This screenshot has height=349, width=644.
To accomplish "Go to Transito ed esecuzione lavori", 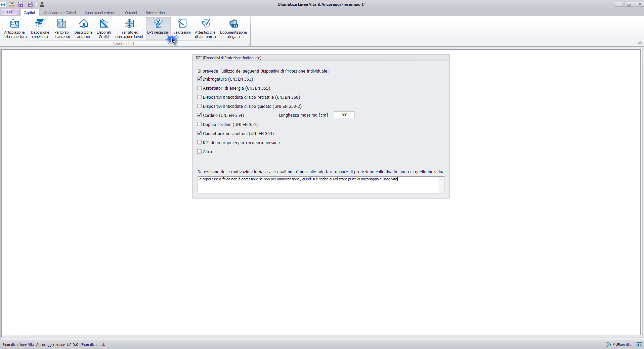I will pyautogui.click(x=129, y=28).
